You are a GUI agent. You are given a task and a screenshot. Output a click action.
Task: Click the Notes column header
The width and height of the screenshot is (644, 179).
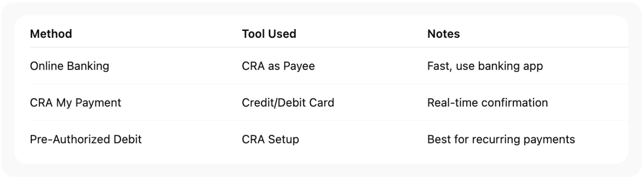point(443,34)
